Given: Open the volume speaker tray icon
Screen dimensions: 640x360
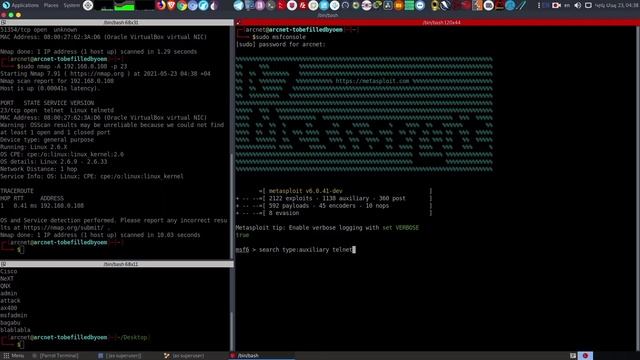Looking at the screenshot, I should tap(578, 5).
